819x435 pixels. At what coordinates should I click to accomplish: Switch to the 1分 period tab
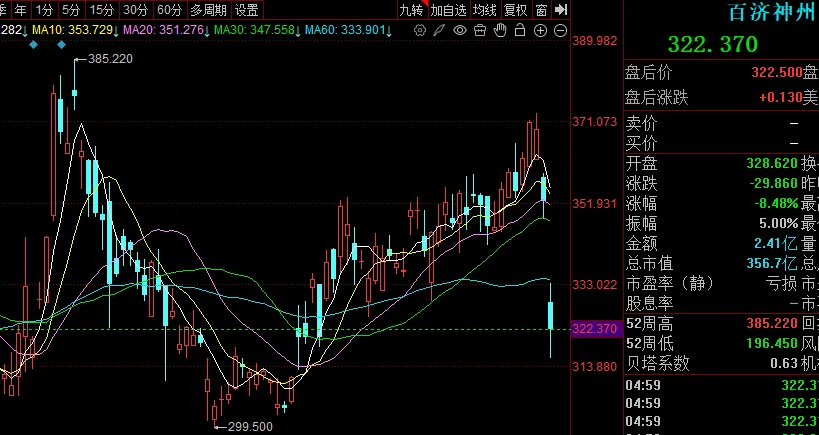click(x=44, y=9)
